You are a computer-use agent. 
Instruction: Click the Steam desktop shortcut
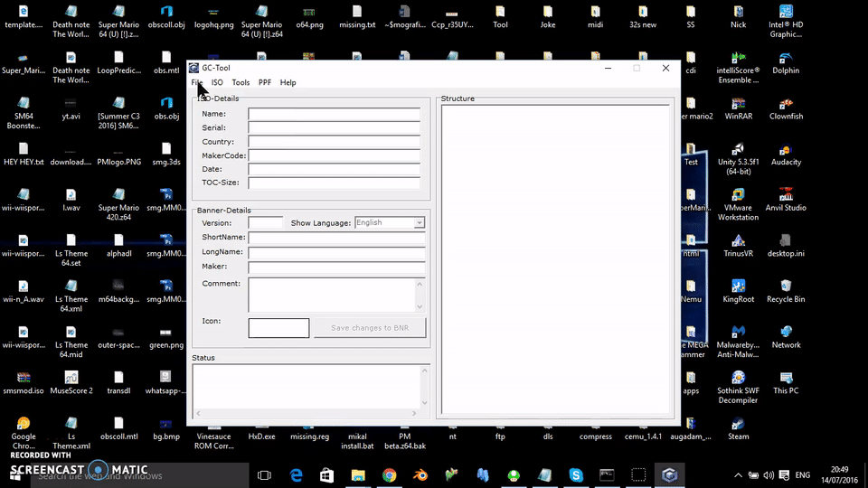click(x=738, y=424)
